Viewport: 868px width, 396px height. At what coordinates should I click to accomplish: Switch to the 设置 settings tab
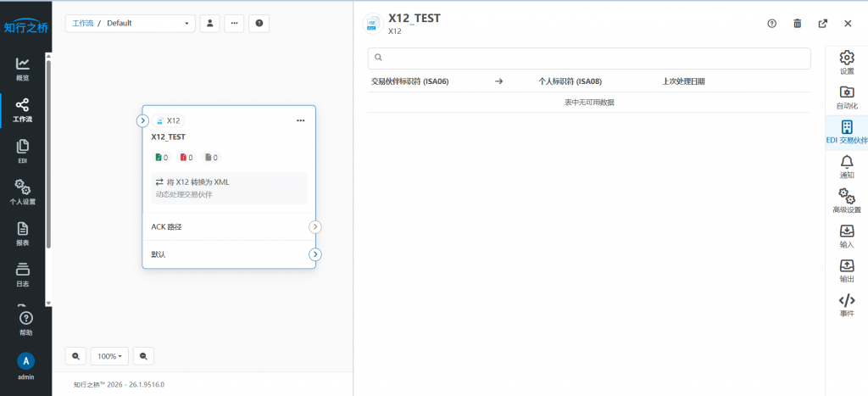click(847, 62)
